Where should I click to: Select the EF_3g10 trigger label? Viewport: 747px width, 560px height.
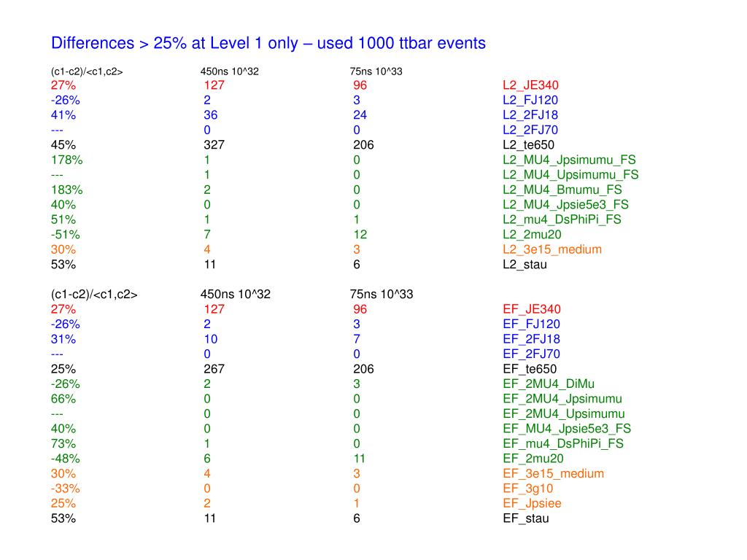[x=528, y=489]
